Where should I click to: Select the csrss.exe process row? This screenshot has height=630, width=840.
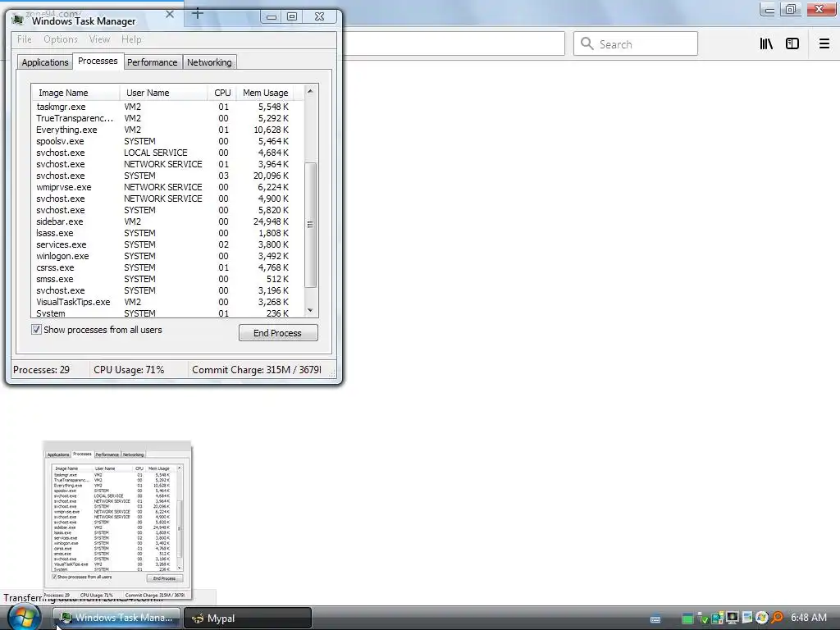(167, 268)
